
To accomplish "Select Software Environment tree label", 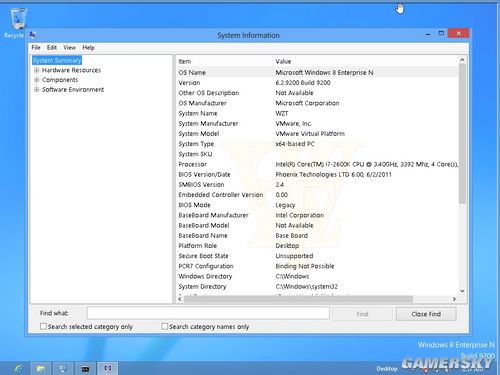I will (x=73, y=90).
